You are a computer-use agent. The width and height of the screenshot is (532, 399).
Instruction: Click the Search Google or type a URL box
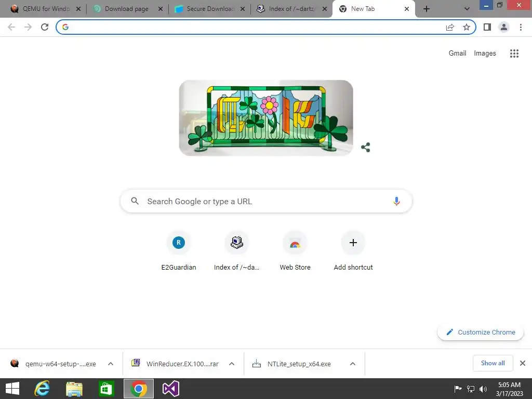pos(266,201)
